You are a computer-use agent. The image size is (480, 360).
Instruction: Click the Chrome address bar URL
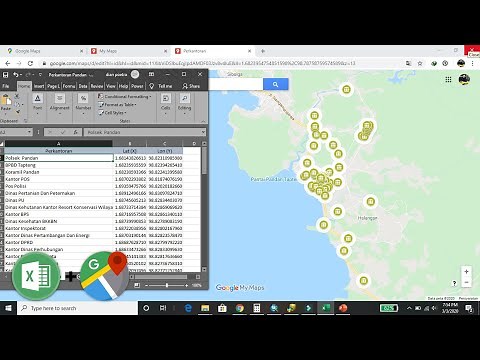pyautogui.click(x=202, y=63)
